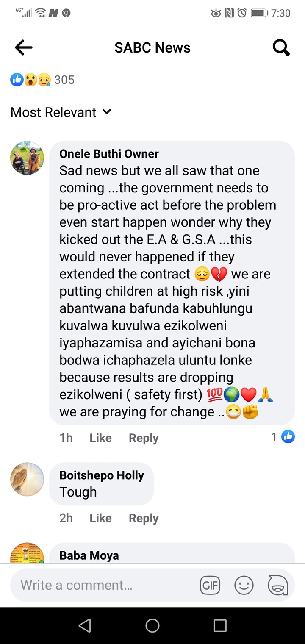This screenshot has width=305, height=644.
Task: Open the GIF picker icon
Action: click(x=210, y=586)
